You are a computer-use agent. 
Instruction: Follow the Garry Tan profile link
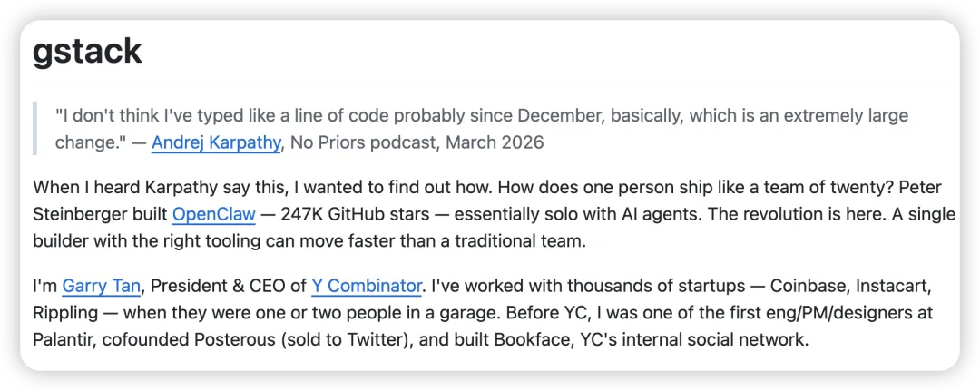tap(101, 286)
